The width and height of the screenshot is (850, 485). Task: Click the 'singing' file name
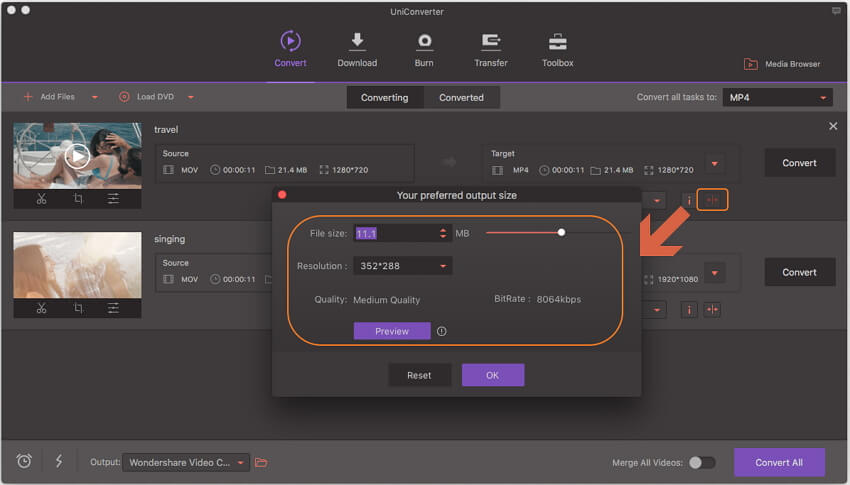pyautogui.click(x=169, y=239)
